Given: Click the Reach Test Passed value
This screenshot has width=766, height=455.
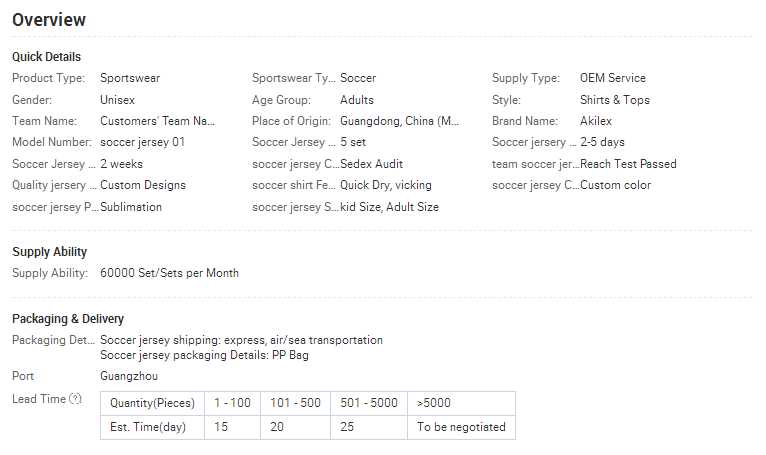Looking at the screenshot, I should [x=628, y=164].
